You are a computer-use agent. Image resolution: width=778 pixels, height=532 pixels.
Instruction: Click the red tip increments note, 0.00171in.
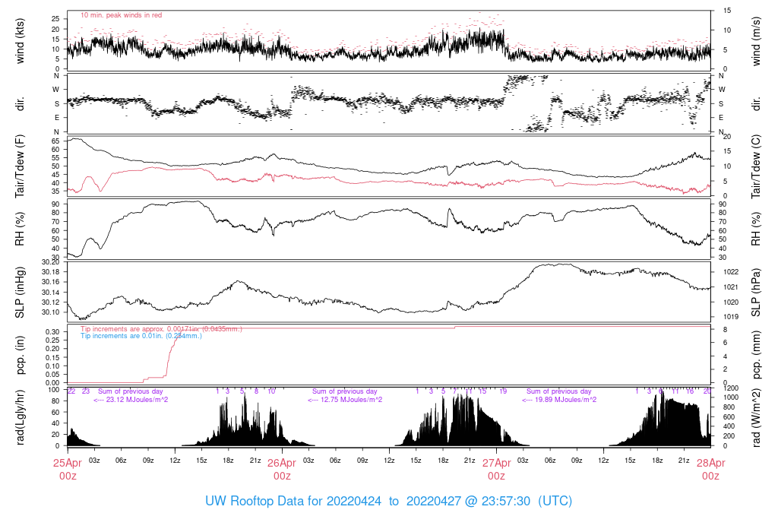(x=161, y=329)
